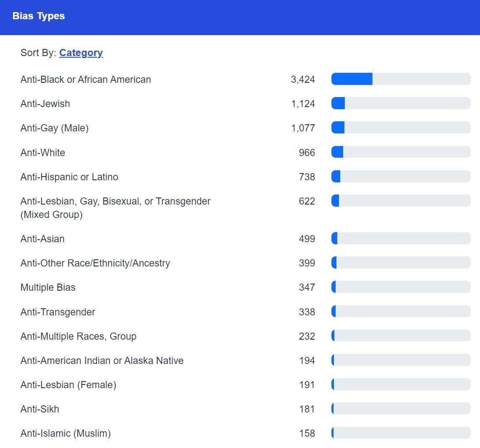The image size is (480, 448).
Task: Click the Anti-Transgender bar indicator
Action: point(400,312)
